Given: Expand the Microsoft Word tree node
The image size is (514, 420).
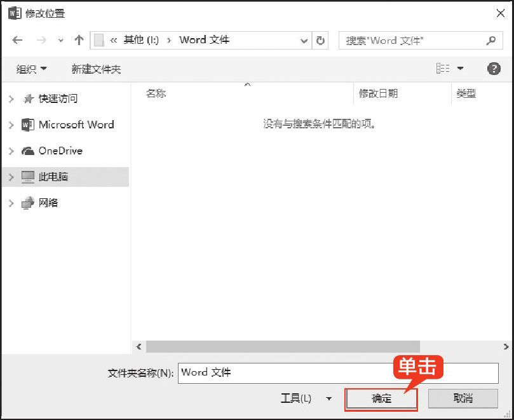Looking at the screenshot, I should (11, 125).
